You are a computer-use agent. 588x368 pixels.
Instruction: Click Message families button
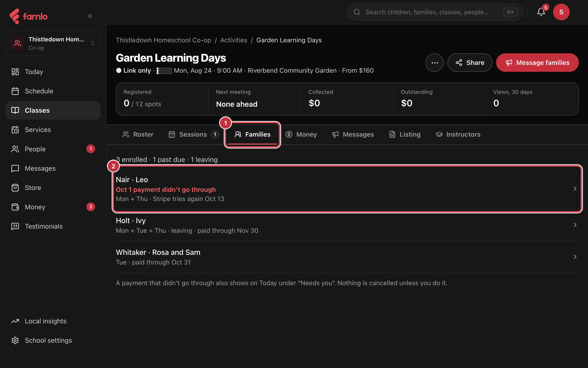click(537, 63)
